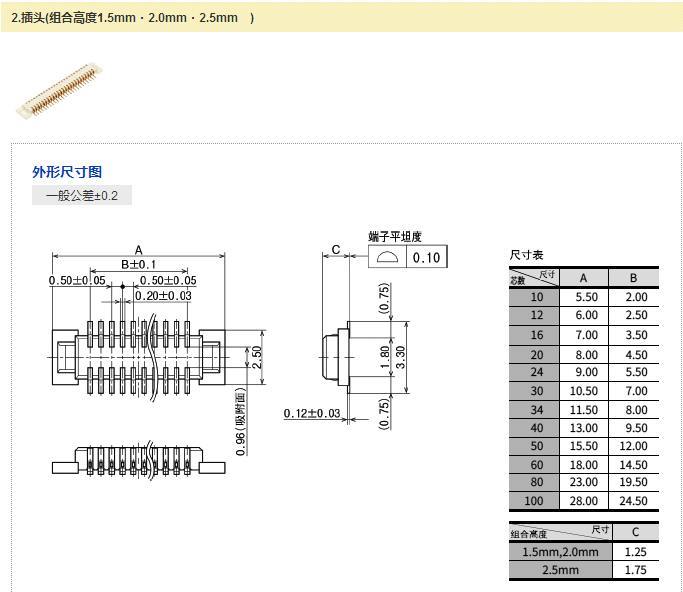The image size is (683, 592).
Task: Select the 10-pin row label
Action: point(537,297)
